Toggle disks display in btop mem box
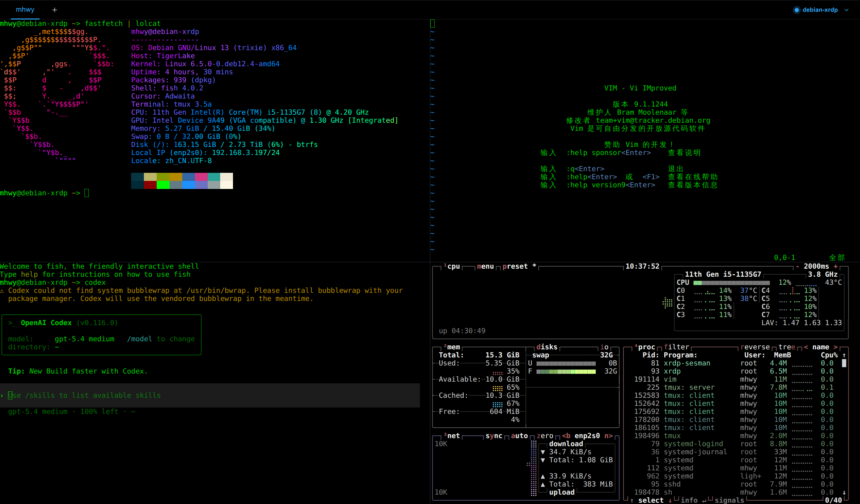This screenshot has height=504, width=860. coord(547,347)
